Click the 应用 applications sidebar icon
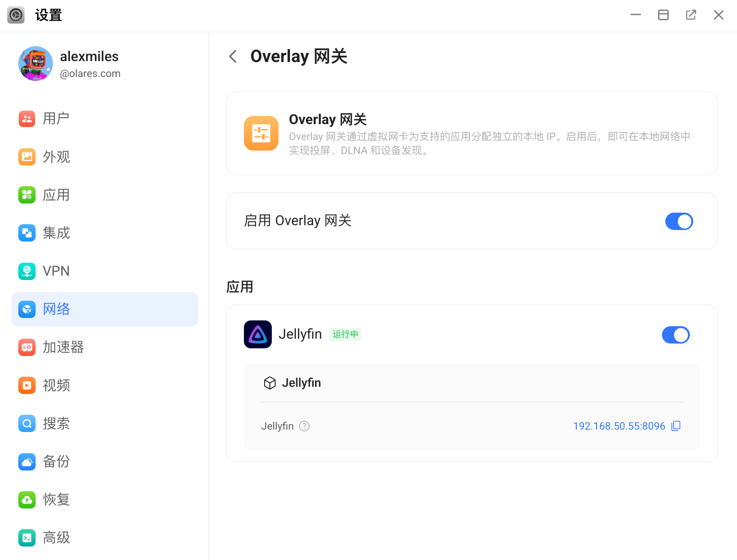 tap(27, 195)
